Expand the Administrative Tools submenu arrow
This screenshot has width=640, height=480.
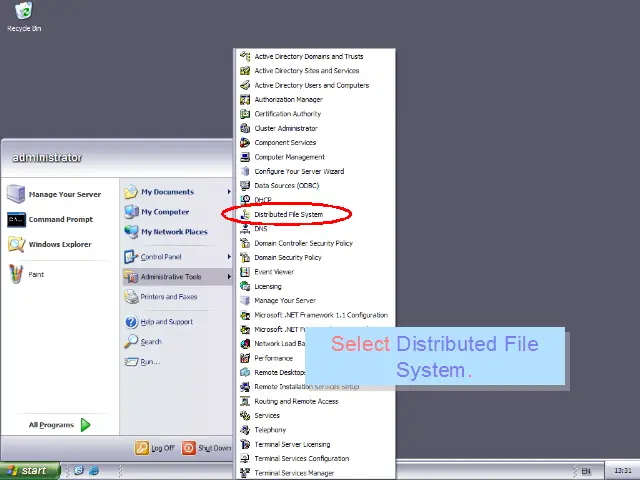click(x=229, y=277)
